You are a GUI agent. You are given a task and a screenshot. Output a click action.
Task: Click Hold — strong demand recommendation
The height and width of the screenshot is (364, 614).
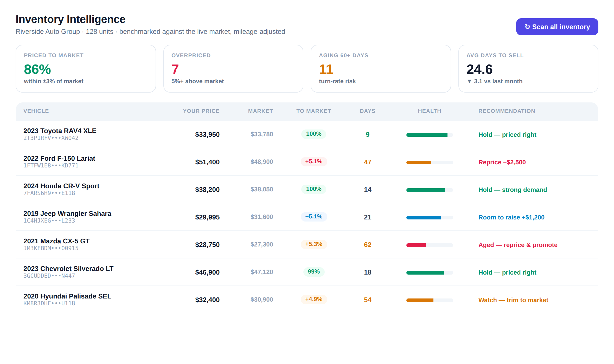pos(513,190)
